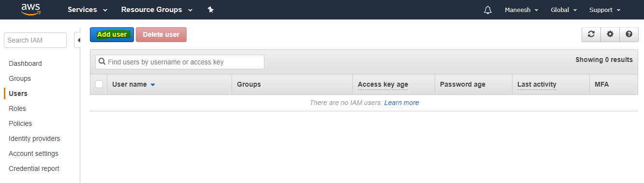The width and height of the screenshot is (644, 183).
Task: Open the Global region dropdown
Action: [x=564, y=10]
